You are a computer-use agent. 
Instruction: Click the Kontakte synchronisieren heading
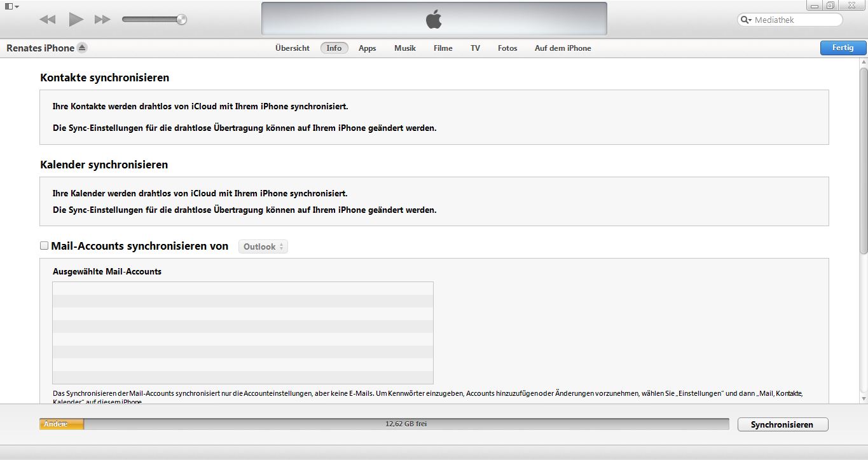pyautogui.click(x=105, y=78)
